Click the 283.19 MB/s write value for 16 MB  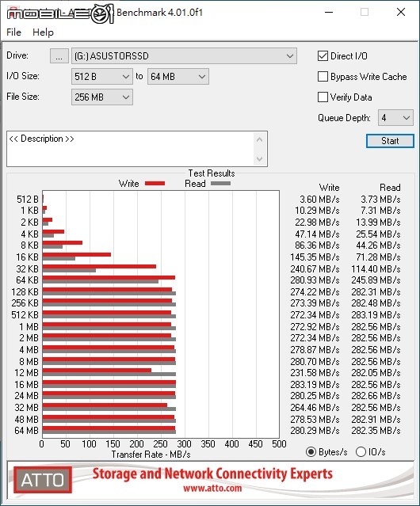click(315, 385)
